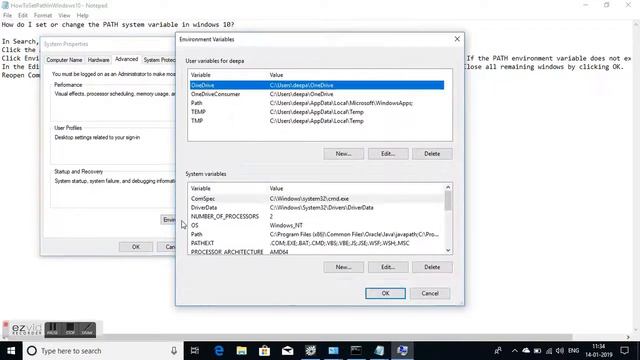Open the Notepad Edit menu
This screenshot has width=640, height=360.
point(23,15)
